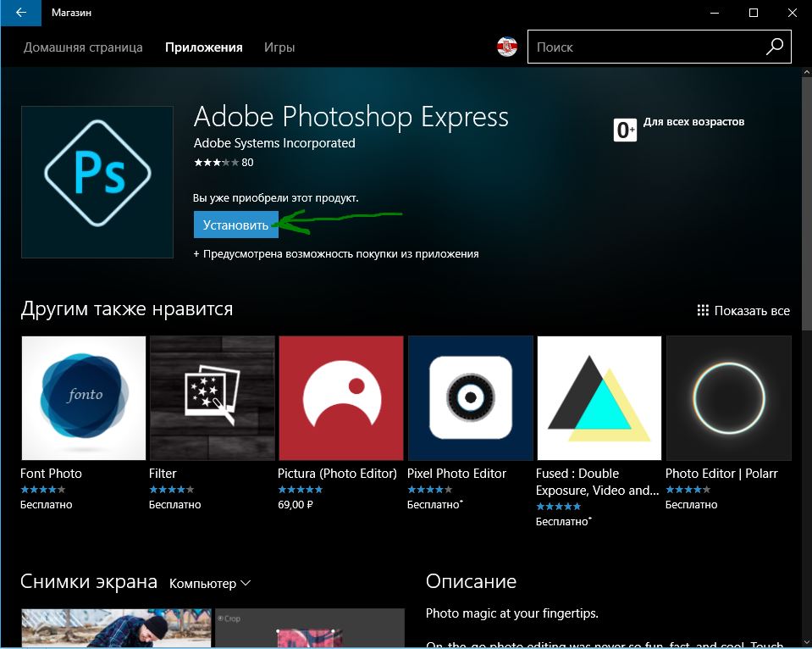Image resolution: width=812 pixels, height=649 pixels.
Task: Click Бесплатно under Font Photo
Action: (46, 504)
